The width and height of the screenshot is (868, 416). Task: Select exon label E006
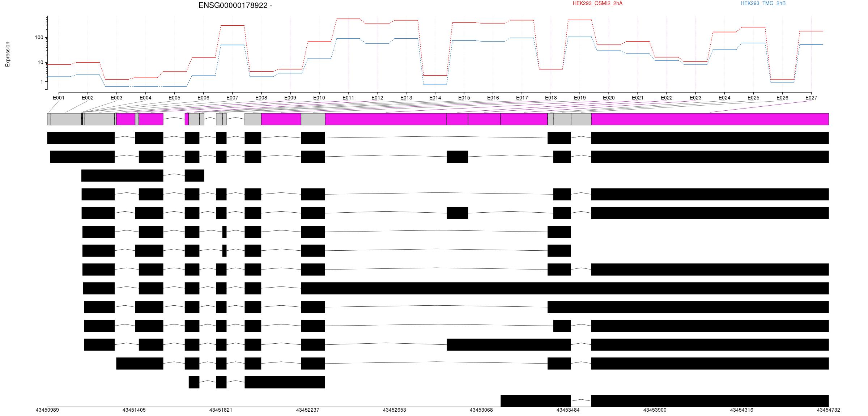pyautogui.click(x=203, y=98)
